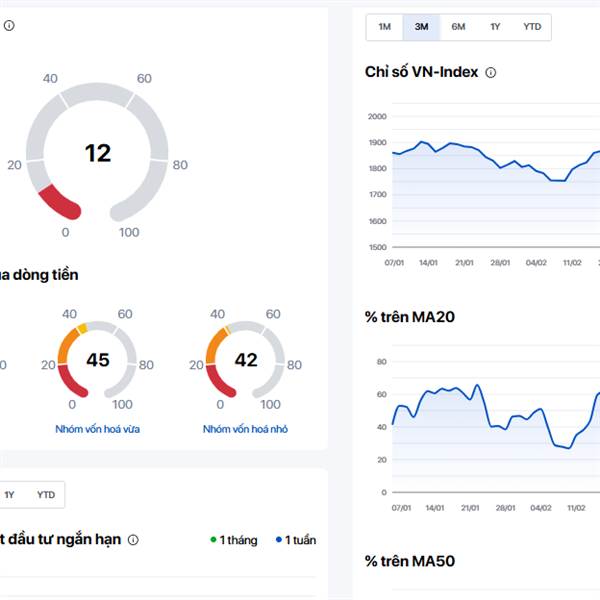This screenshot has height=600, width=600.
Task: Click the red segment of main gauge
Action: 60,203
